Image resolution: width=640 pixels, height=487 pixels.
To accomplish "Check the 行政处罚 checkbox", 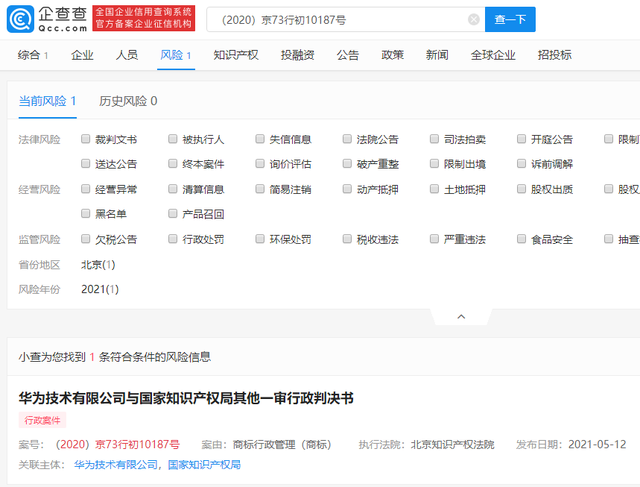I will [x=174, y=239].
